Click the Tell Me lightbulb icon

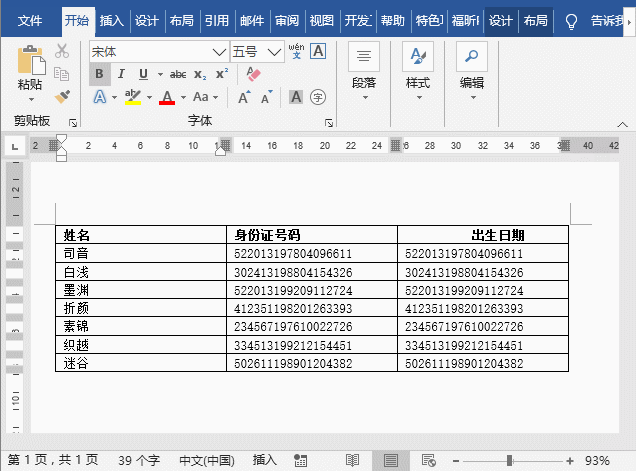click(571, 21)
